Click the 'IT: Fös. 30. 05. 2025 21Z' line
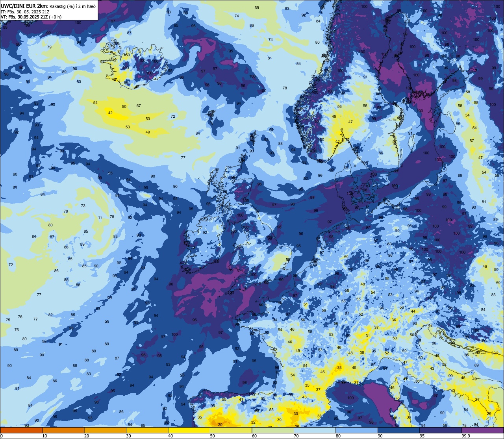 pyautogui.click(x=25, y=12)
